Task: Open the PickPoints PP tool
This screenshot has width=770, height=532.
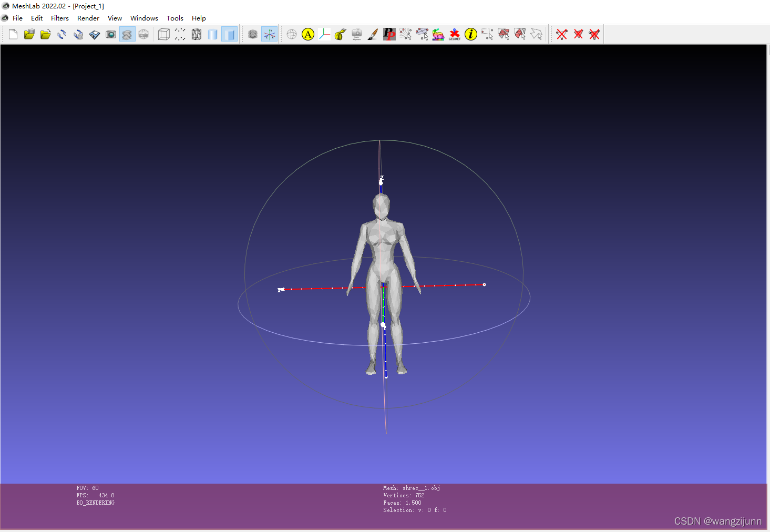Action: click(389, 35)
